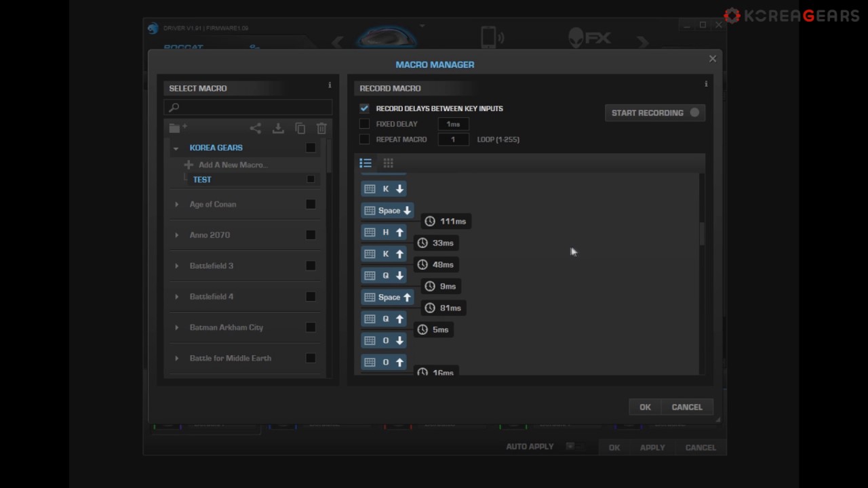
Task: Start recording the macro
Action: [655, 113]
